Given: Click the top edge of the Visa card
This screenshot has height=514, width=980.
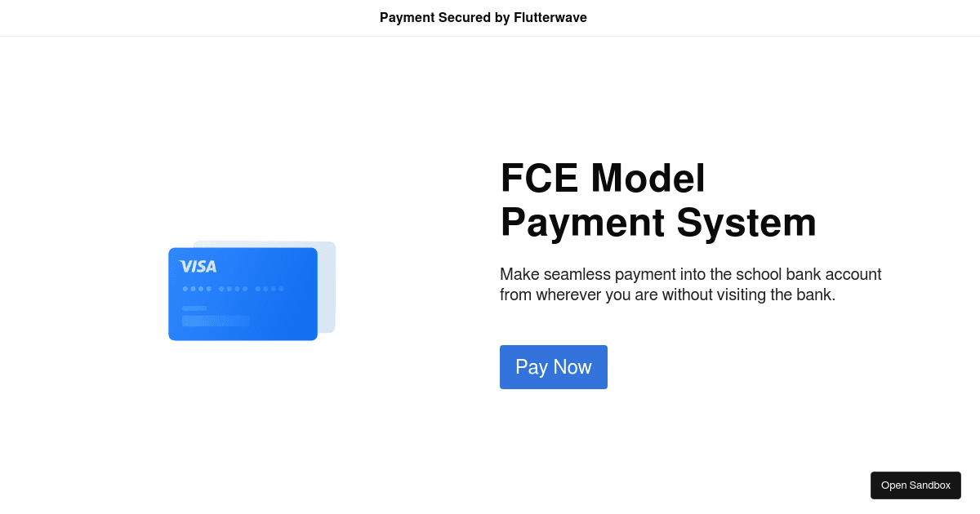Looking at the screenshot, I should 243,250.
